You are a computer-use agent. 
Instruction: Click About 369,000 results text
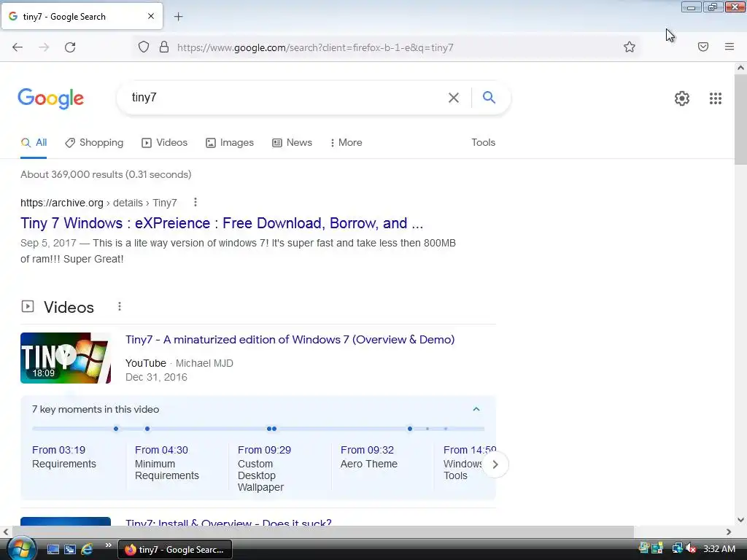click(x=106, y=174)
